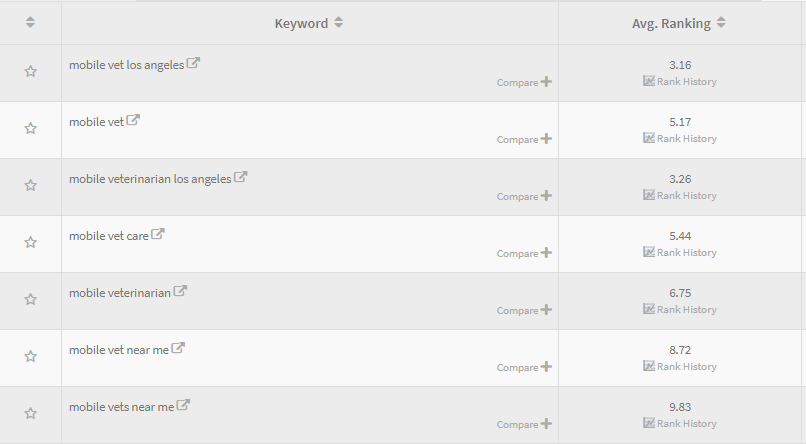Open Rank History for ranking 6.75
Screen dimensions: 806x444
(680, 309)
